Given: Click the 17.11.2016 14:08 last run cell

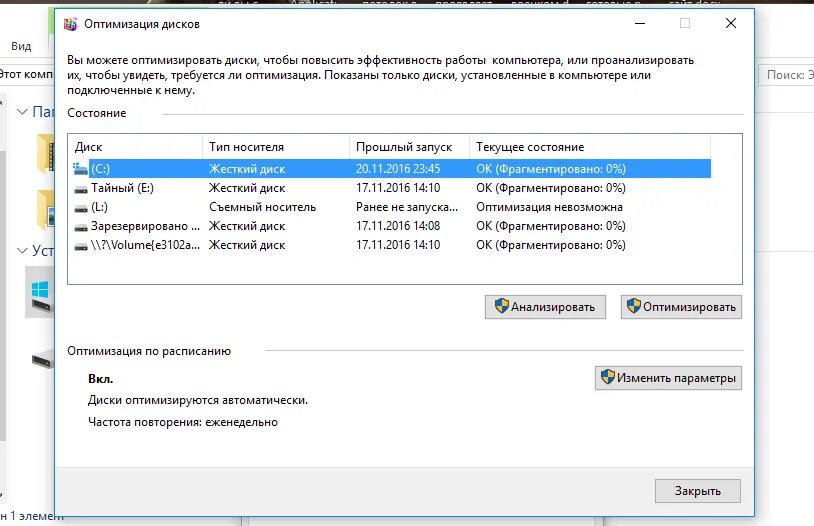Looking at the screenshot, I should point(398,226).
